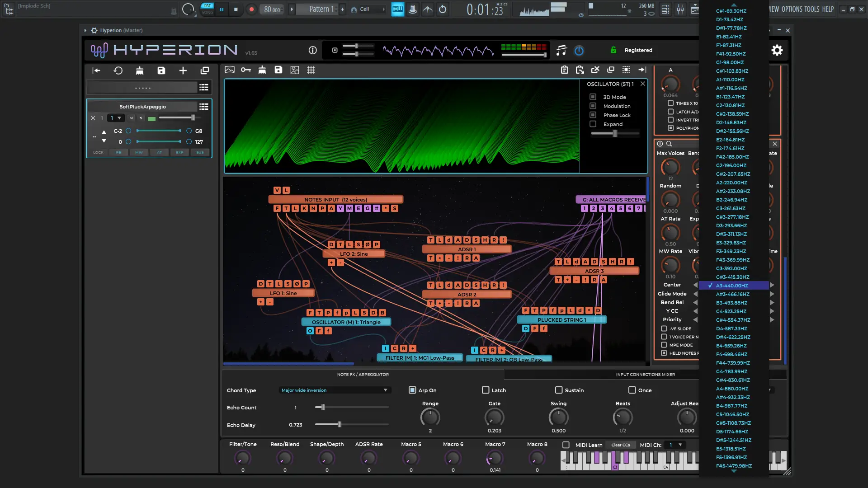Click the music notes icon
The width and height of the screenshot is (868, 488).
pos(561,50)
